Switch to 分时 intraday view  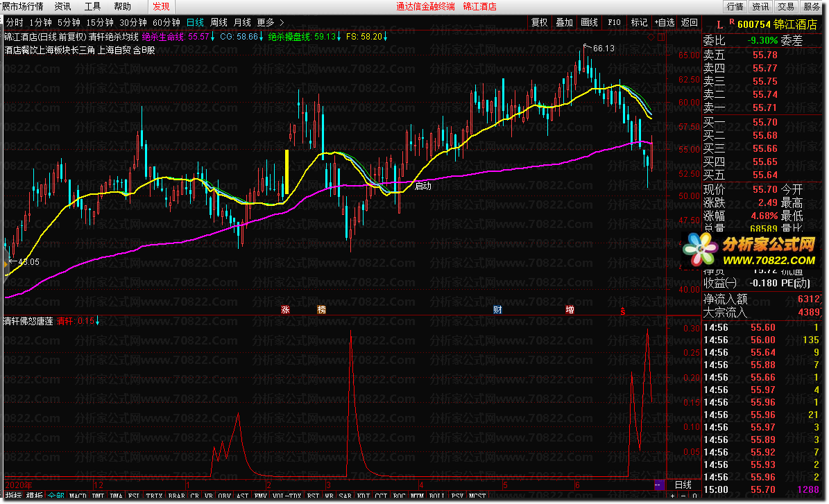15,22
